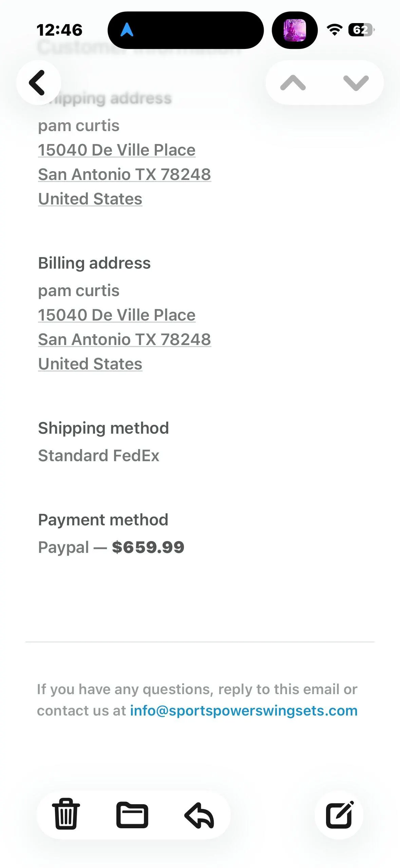Open shipping address 15040 De Ville Place
400x868 pixels.
click(x=117, y=150)
